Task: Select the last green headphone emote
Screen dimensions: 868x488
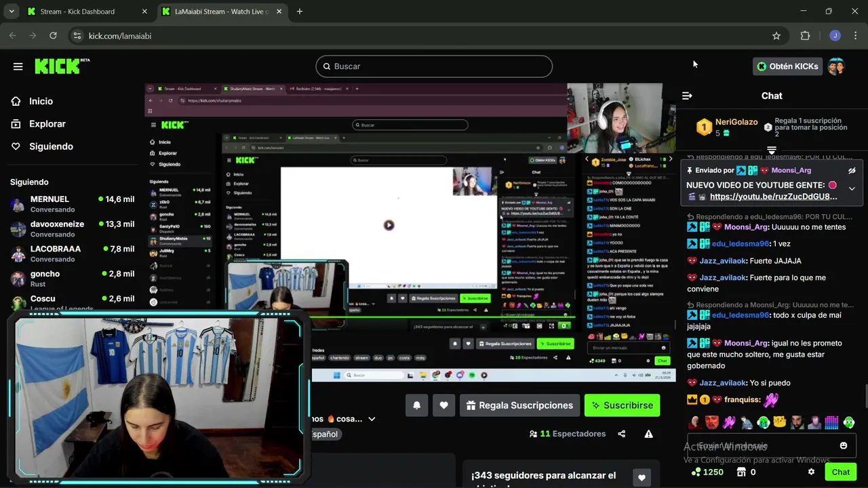Action: (849, 422)
